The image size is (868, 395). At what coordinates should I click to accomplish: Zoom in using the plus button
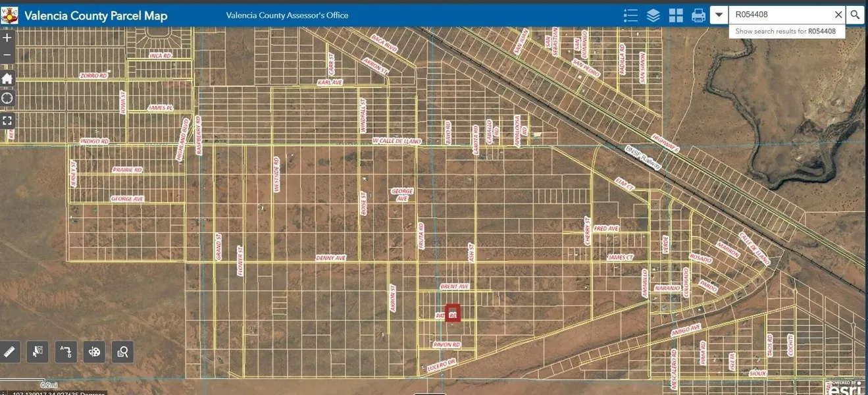[7, 38]
